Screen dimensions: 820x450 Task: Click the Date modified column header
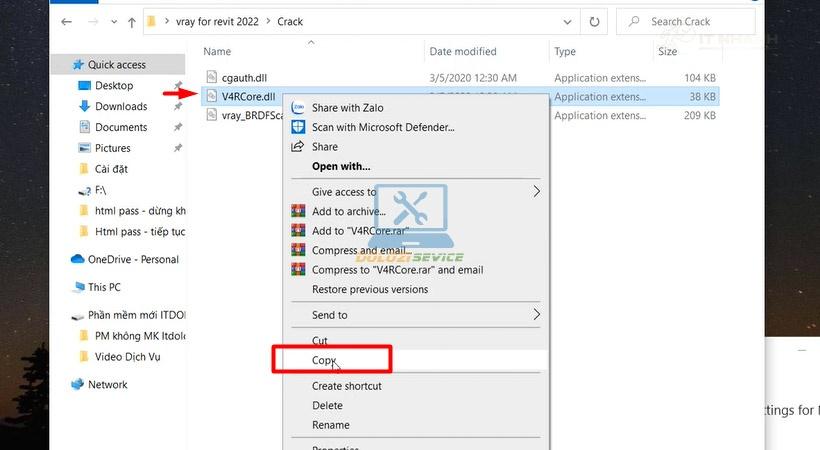point(463,51)
